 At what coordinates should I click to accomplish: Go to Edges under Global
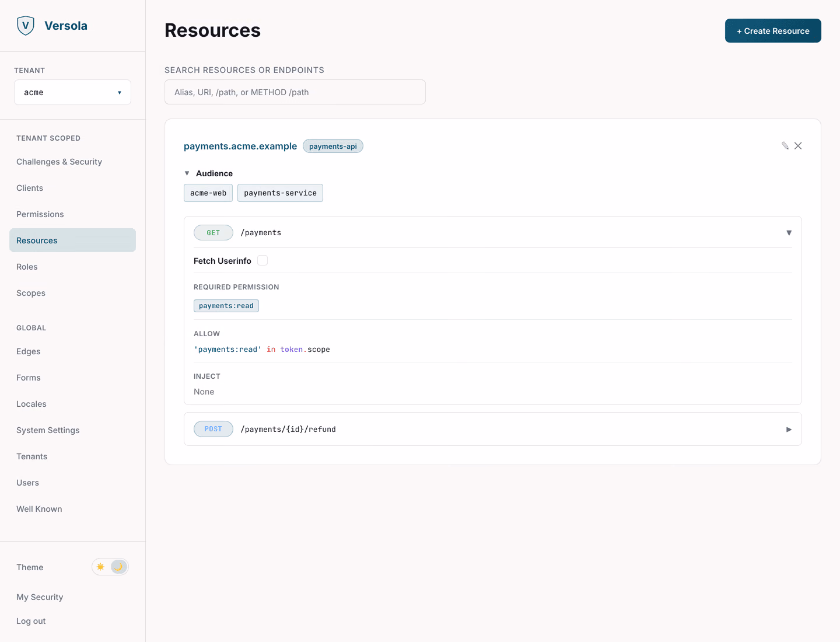29,351
